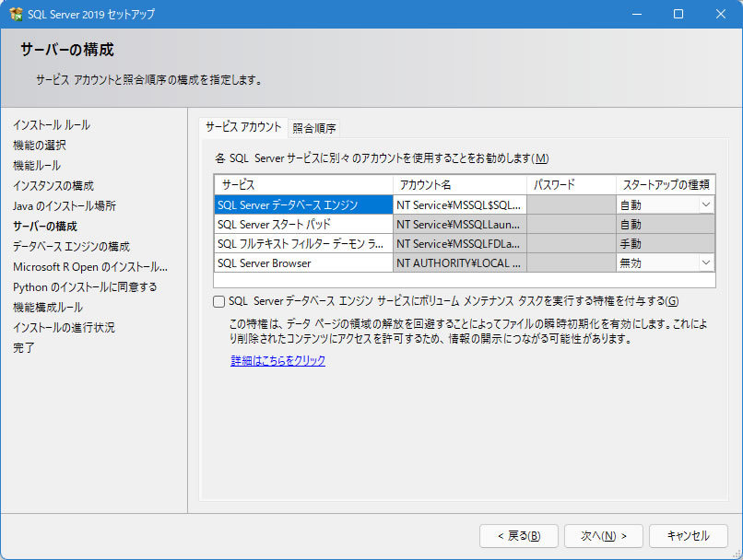Click the SQL Server setup title bar icon
Viewport: 743px width, 560px height.
16,14
